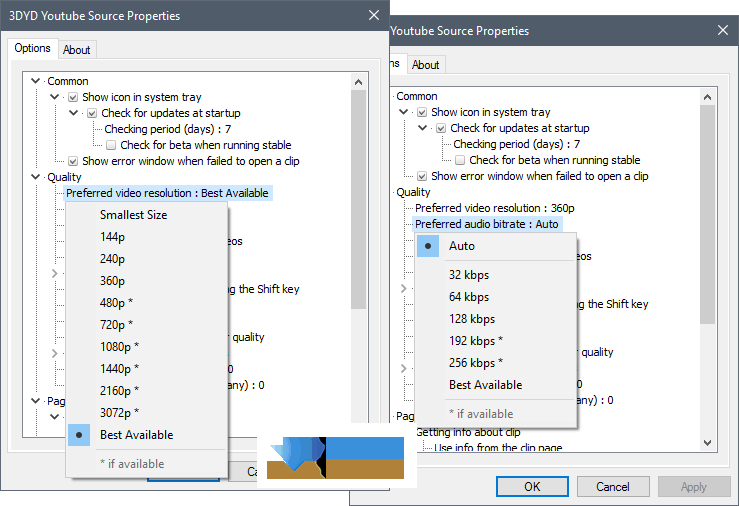Click scroll up arrow in right window list
Screen dimensions: 739x506
click(x=707, y=97)
